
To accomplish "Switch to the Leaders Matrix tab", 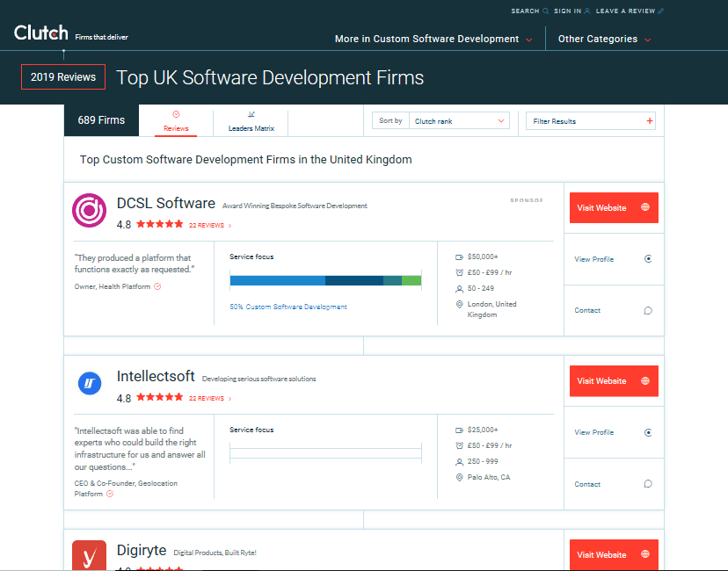I will click(x=251, y=122).
